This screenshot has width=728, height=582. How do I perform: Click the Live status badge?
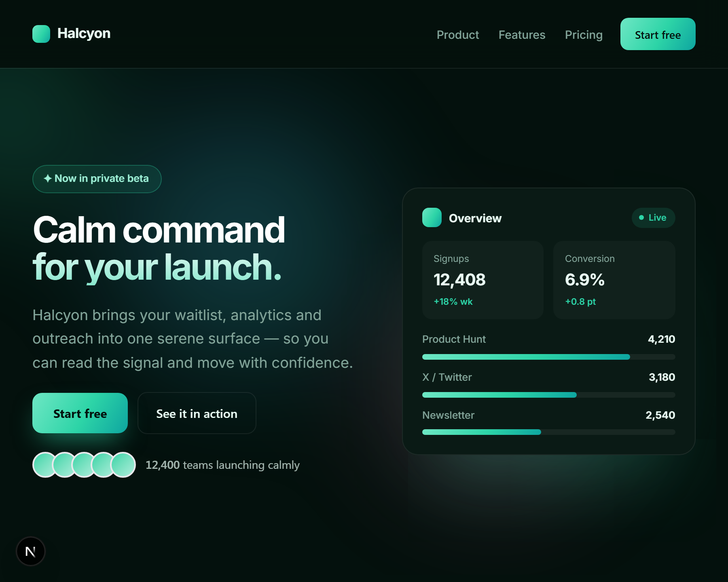tap(653, 217)
